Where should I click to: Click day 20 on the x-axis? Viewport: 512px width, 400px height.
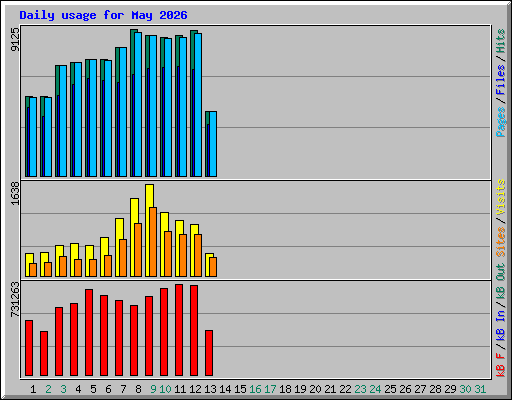click(x=315, y=389)
